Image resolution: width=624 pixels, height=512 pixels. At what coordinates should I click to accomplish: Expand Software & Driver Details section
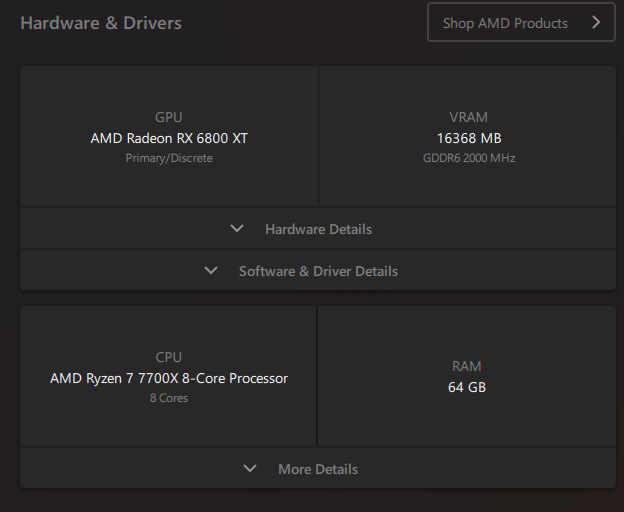pos(318,271)
